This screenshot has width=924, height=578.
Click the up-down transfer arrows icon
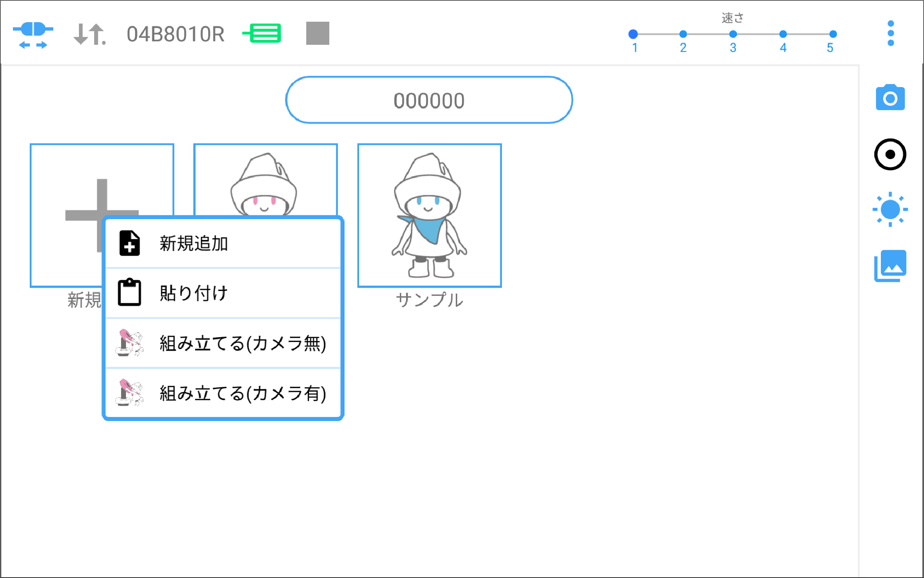click(89, 34)
